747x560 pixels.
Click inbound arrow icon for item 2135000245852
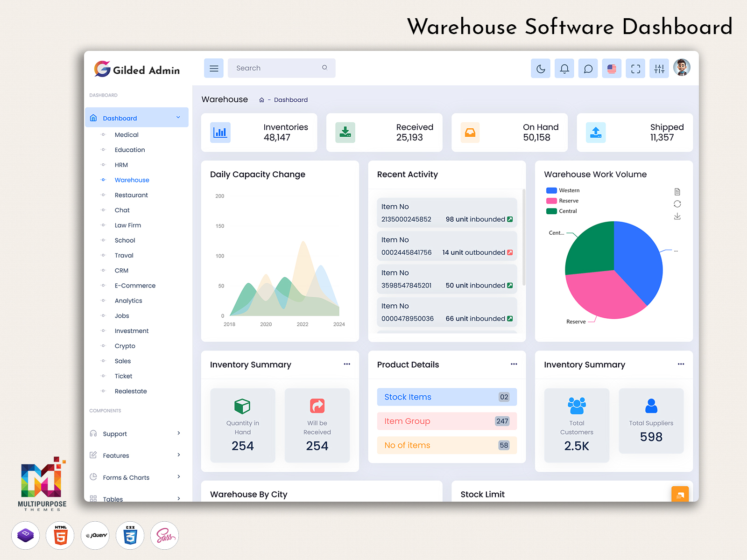click(x=510, y=219)
